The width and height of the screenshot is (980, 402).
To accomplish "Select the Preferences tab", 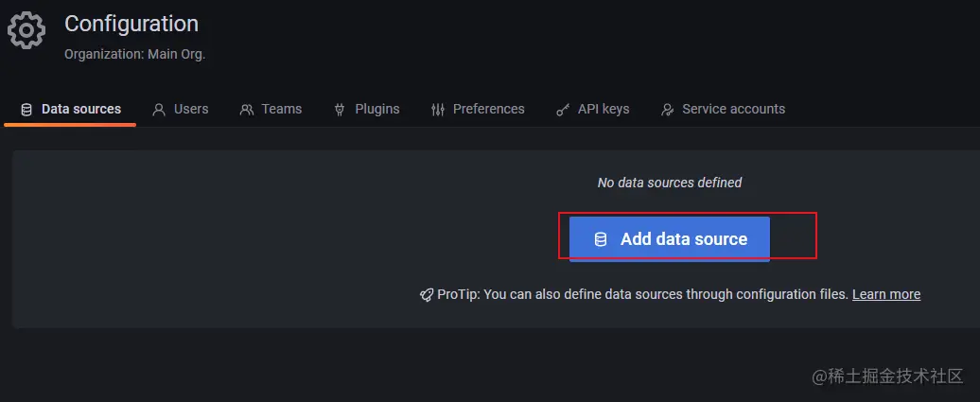I will (x=488, y=109).
